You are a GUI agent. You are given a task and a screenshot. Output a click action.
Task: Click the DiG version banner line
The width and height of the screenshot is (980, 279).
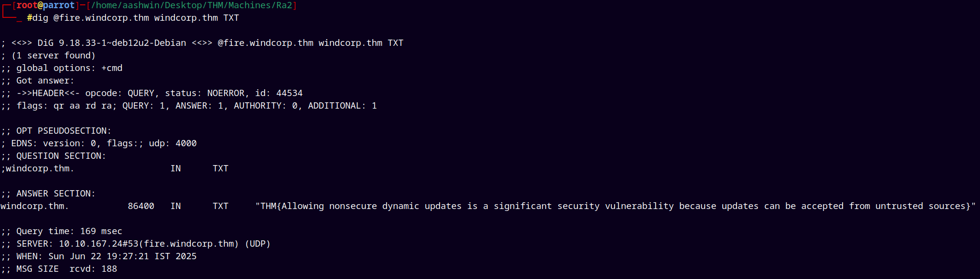pos(202,43)
